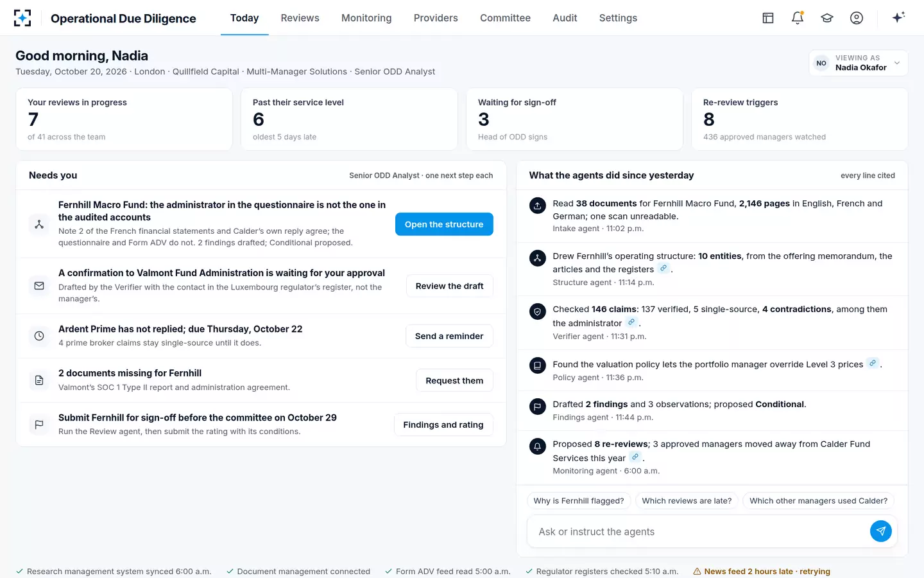
Task: Click the document icon beside 2 documents missing
Action: (39, 380)
